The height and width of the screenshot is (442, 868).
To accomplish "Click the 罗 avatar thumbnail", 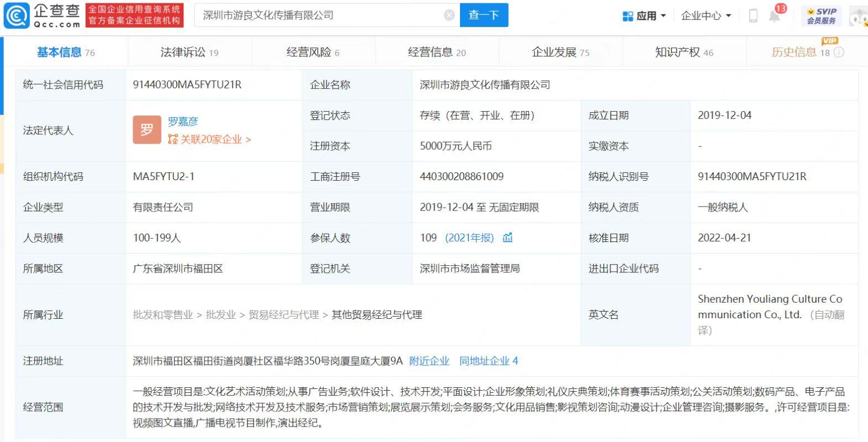I will click(x=147, y=130).
